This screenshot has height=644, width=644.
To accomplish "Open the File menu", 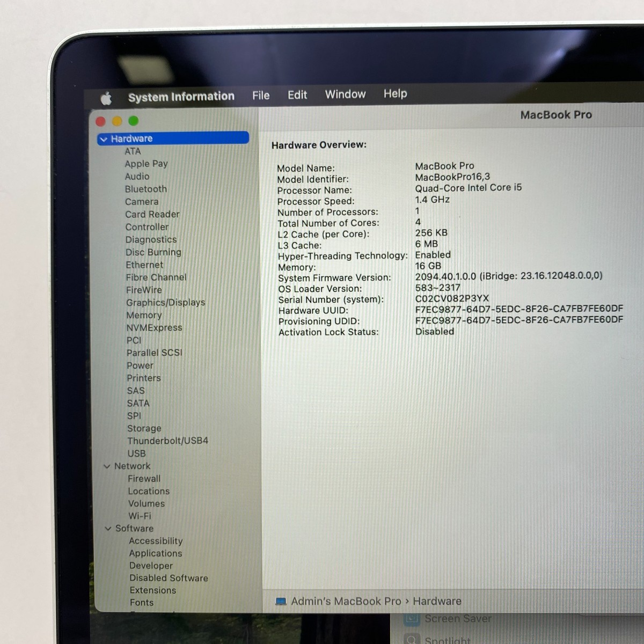I will click(x=261, y=96).
